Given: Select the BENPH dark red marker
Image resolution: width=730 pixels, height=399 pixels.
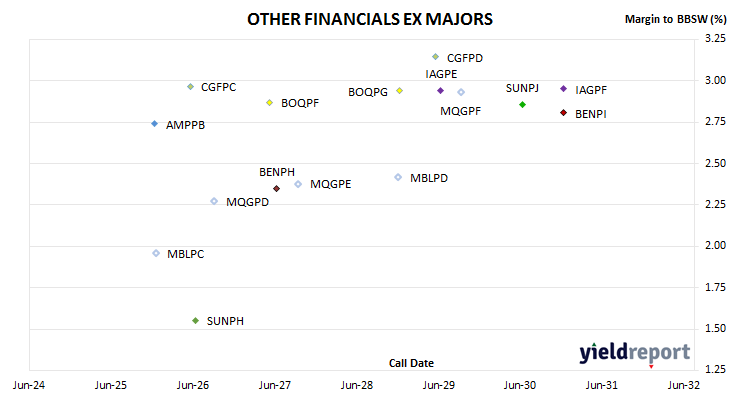Looking at the screenshot, I should tap(277, 189).
